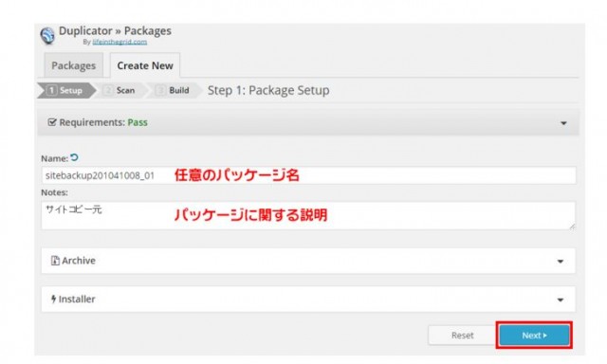Expand the Requirements panel arrow
The height and width of the screenshot is (364, 607).
pos(563,123)
